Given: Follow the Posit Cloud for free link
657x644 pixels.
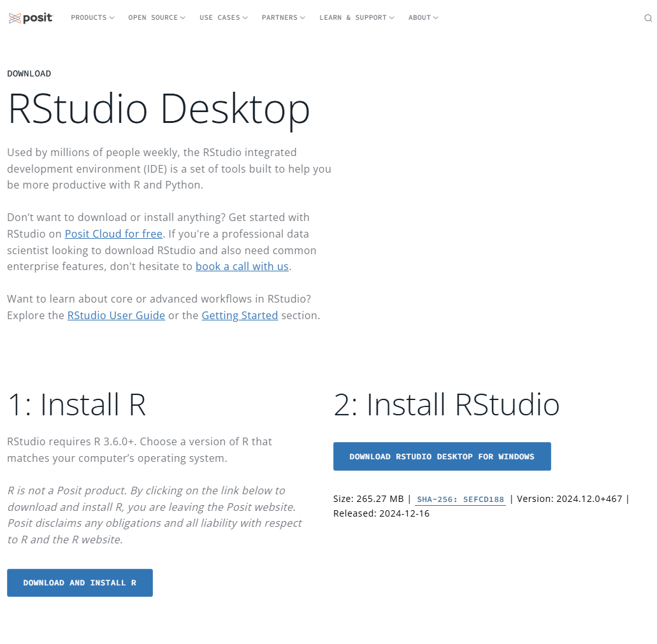Looking at the screenshot, I should point(113,234).
